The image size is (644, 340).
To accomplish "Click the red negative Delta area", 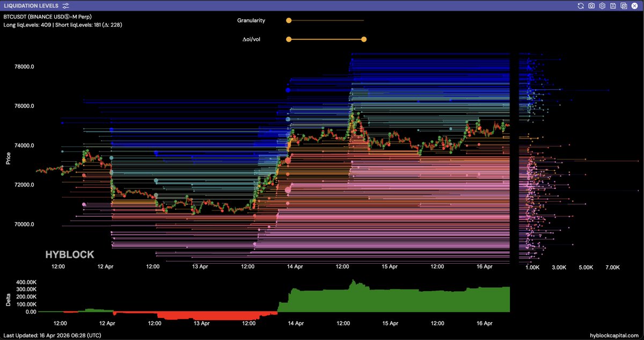I will [204, 315].
